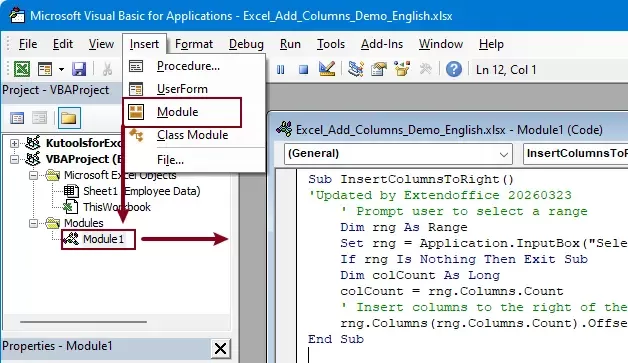Image resolution: width=628 pixels, height=363 pixels.
Task: Click the 'Dim colCount As Long' line
Action: (x=420, y=275)
